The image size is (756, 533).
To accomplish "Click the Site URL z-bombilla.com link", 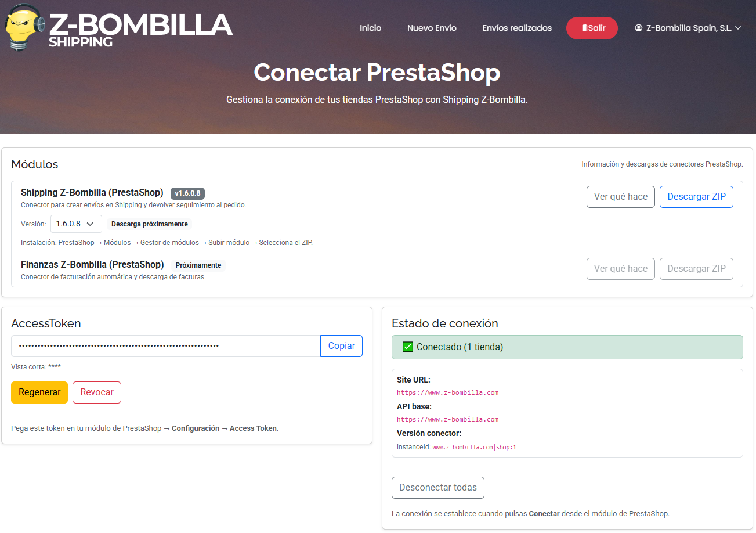I will pyautogui.click(x=447, y=392).
